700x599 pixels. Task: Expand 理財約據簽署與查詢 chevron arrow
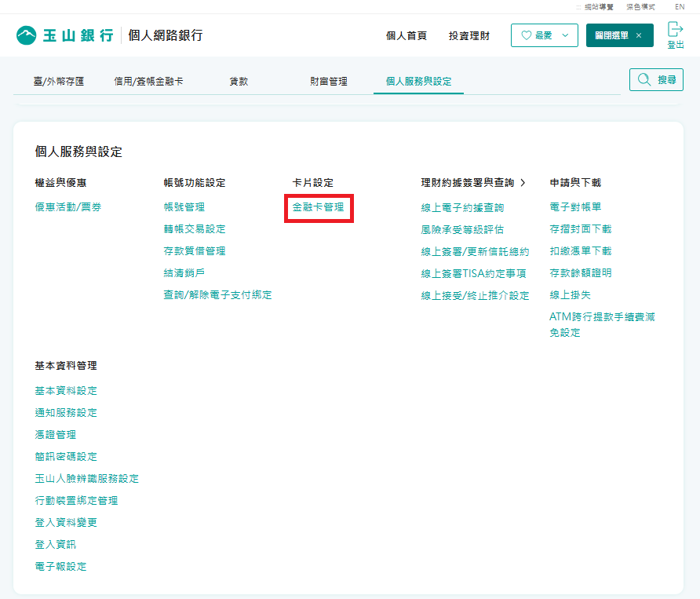tap(523, 183)
